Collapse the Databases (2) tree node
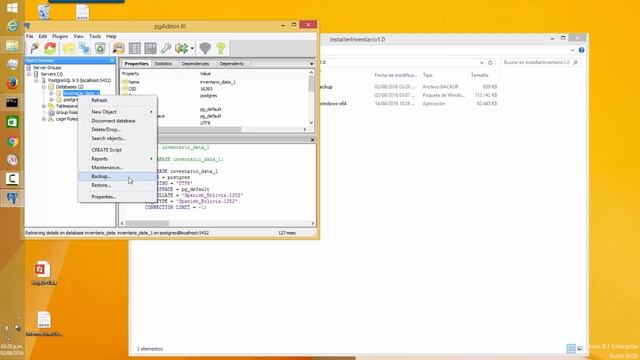Screen dimensions: 640x360 coord(44,87)
